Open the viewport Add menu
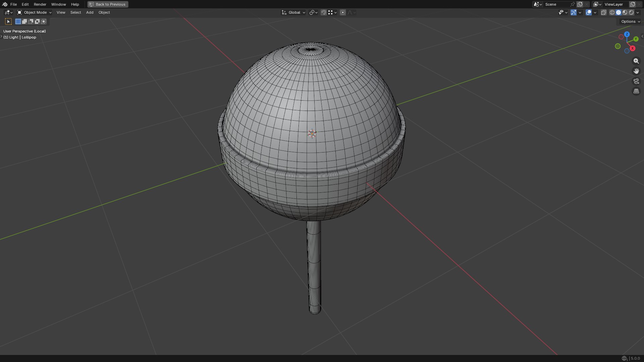Image resolution: width=644 pixels, height=362 pixels. (90, 12)
